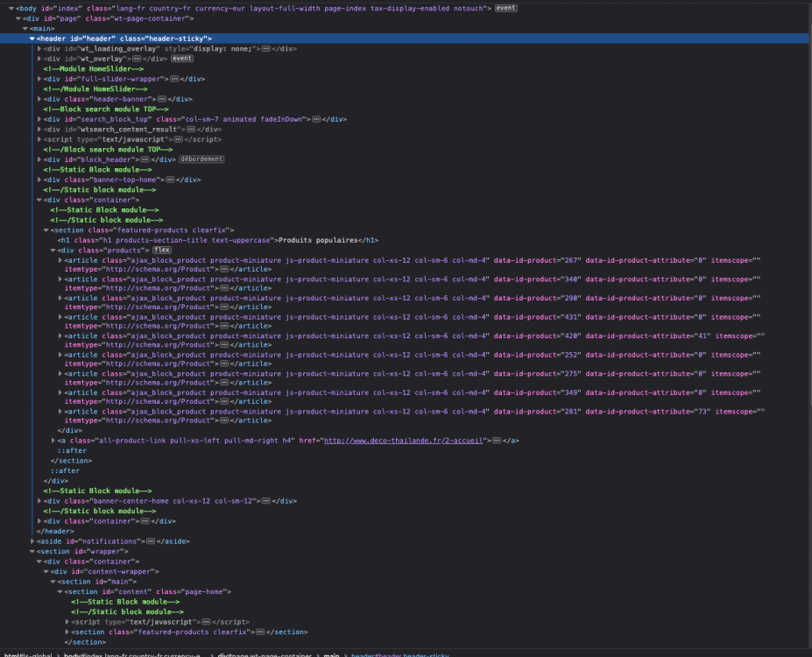812x657 pixels.
Task: Collapse the section#wrapper node
Action: coord(32,551)
